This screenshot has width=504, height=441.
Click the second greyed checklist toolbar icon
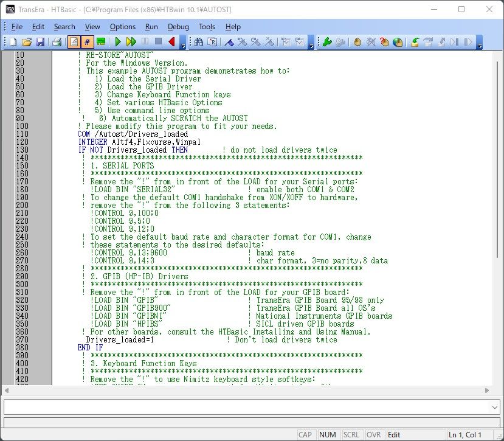click(x=299, y=42)
